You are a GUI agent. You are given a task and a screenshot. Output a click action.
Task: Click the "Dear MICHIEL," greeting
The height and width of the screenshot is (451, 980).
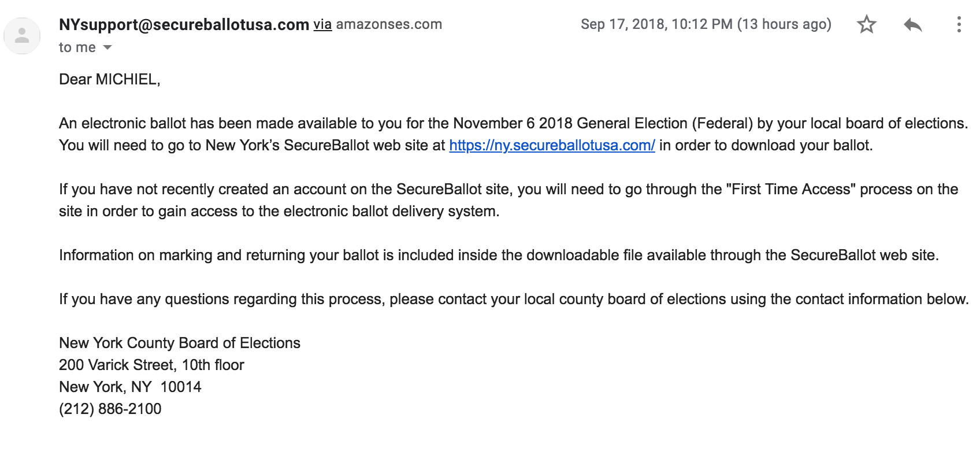[110, 79]
